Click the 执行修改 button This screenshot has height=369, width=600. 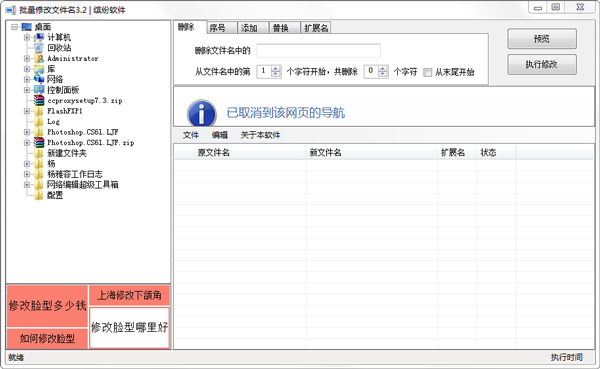pos(542,64)
